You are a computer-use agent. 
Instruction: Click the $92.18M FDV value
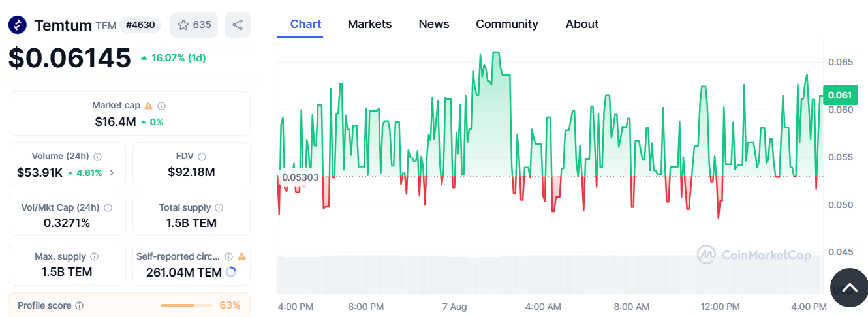pos(191,172)
